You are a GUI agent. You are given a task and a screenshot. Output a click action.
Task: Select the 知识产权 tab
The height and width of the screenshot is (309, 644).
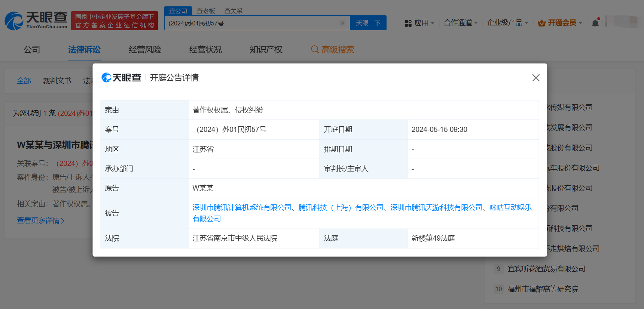(266, 50)
